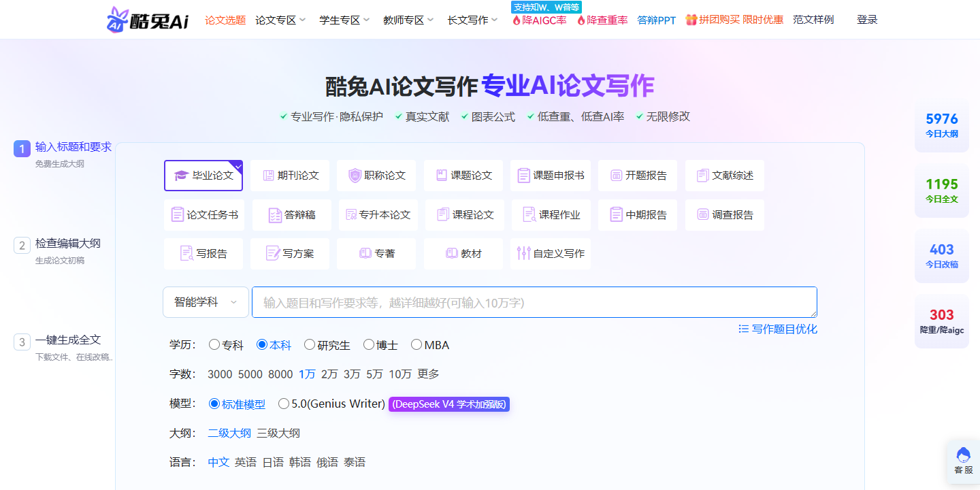Viewport: 980px width, 490px height.
Task: Choose the 二级大纲 outline option
Action: [x=229, y=433]
